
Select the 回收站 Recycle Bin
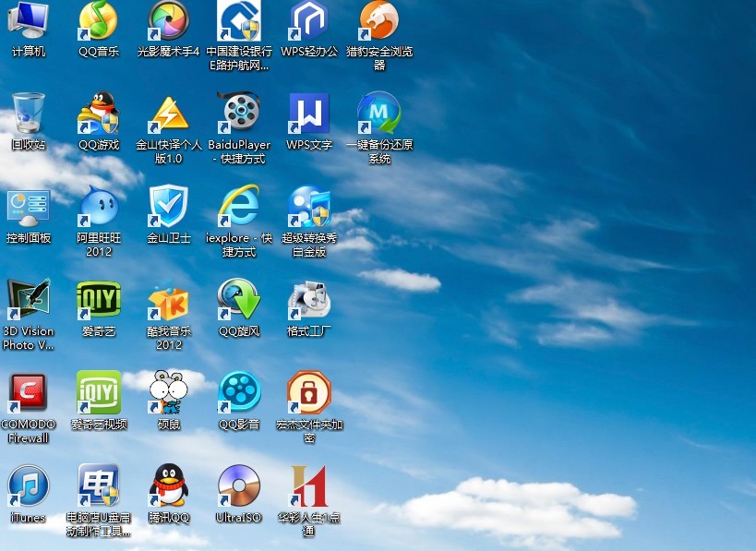point(29,114)
